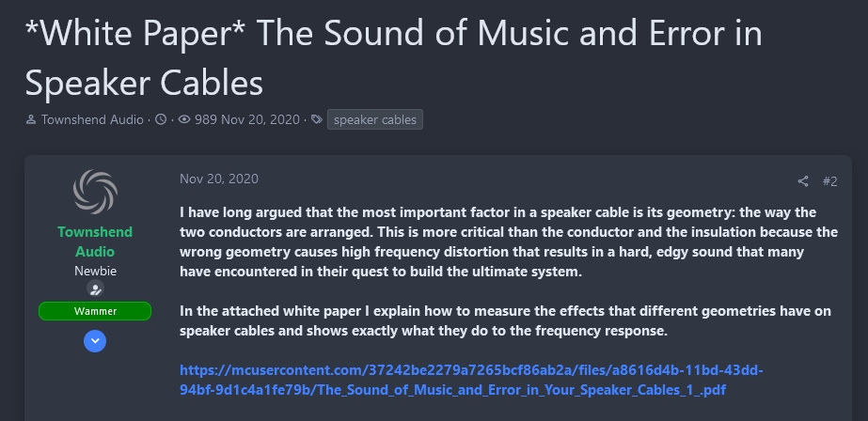
Task: Click the #2 post number link
Action: (x=829, y=181)
